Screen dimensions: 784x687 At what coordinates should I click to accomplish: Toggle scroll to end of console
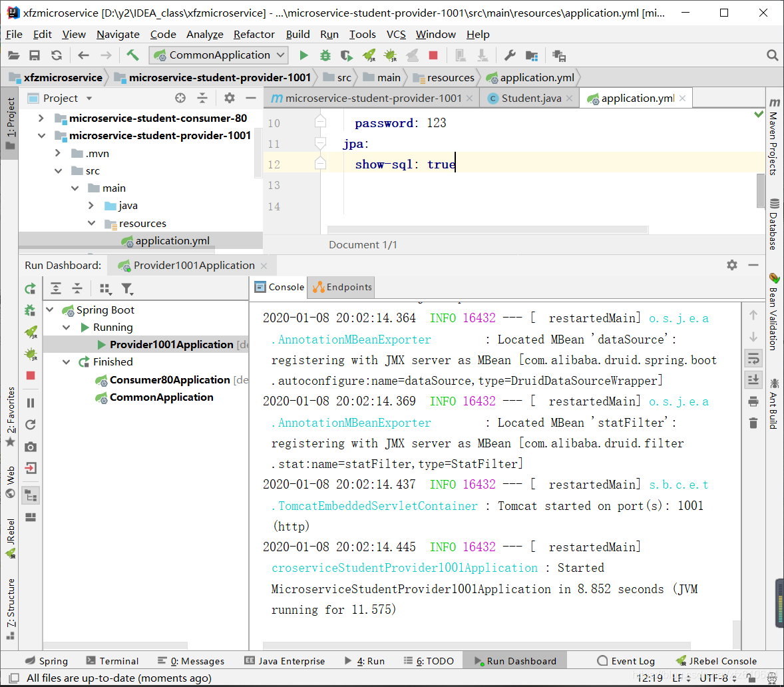[753, 379]
